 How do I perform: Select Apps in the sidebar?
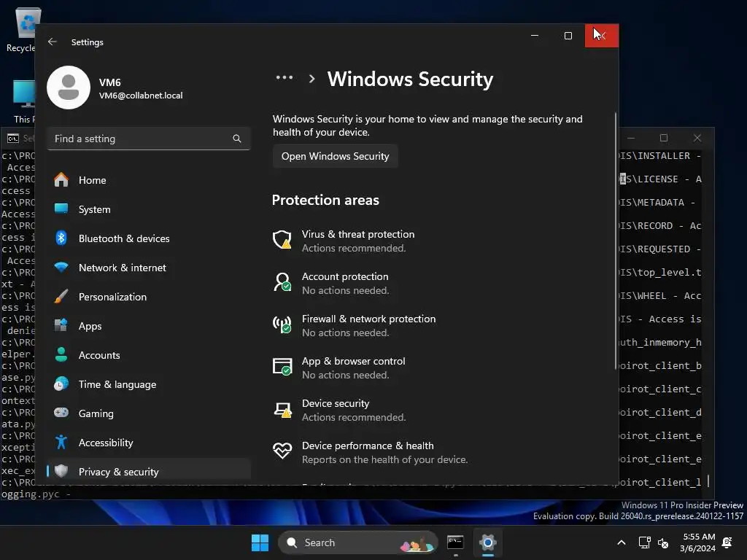149,326
